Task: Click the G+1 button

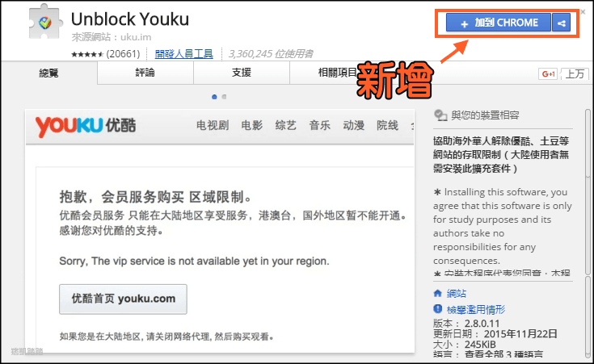Action: (x=548, y=73)
